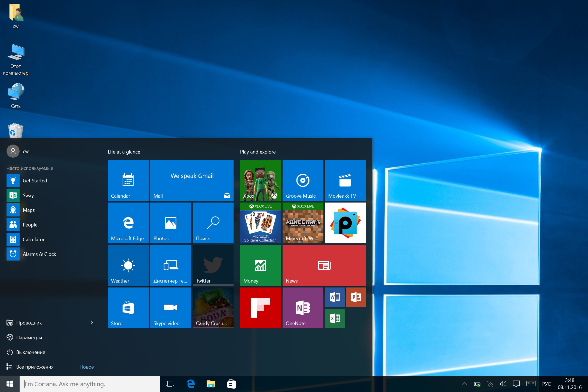Open Wi-Fi network tray icon
The height and width of the screenshot is (392, 588).
pyautogui.click(x=490, y=384)
